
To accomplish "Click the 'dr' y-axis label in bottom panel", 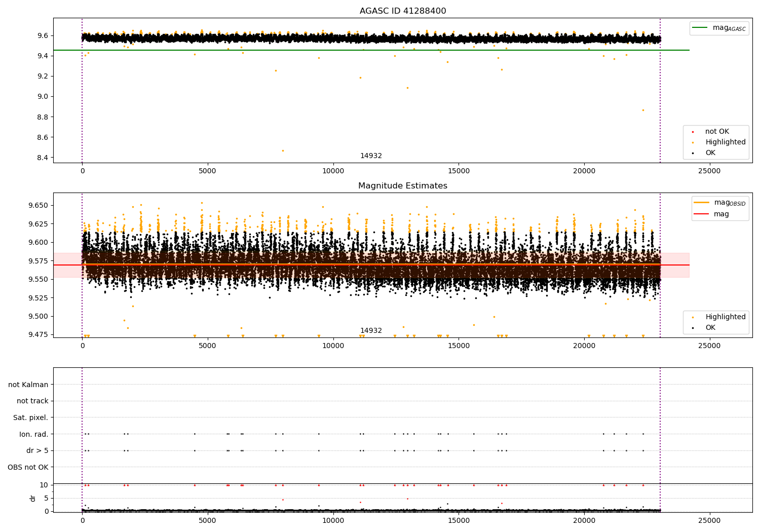I will point(33,498).
